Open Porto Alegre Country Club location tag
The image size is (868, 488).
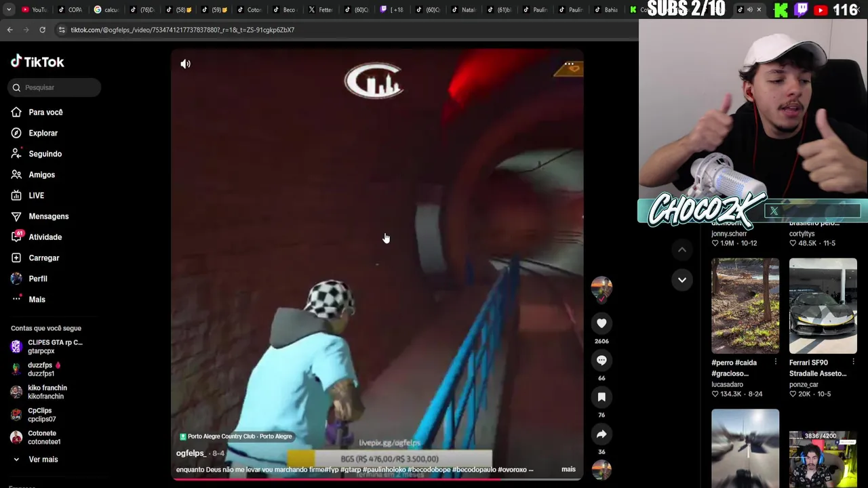pos(236,436)
